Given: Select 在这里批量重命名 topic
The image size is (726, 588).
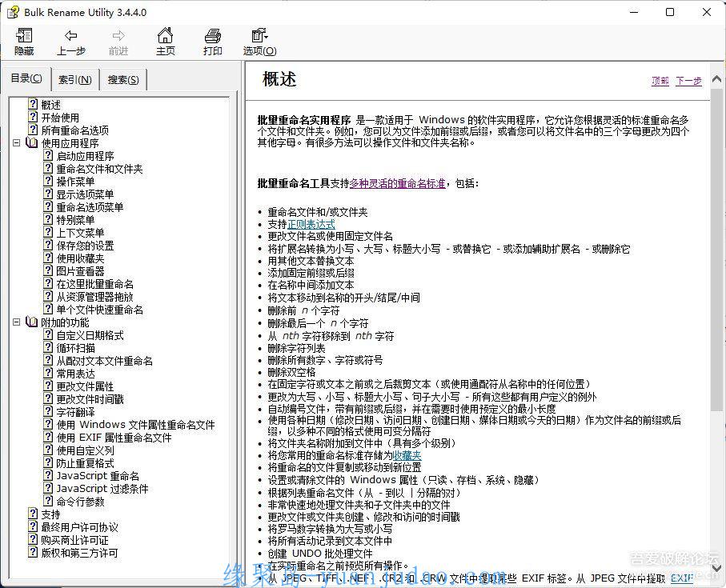Looking at the screenshot, I should point(95,284).
